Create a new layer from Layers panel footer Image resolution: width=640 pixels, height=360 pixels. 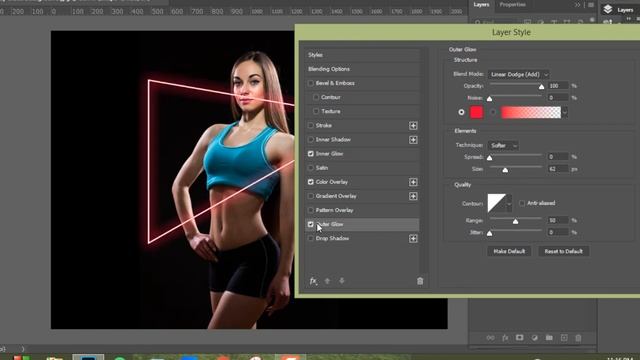pyautogui.click(x=564, y=338)
